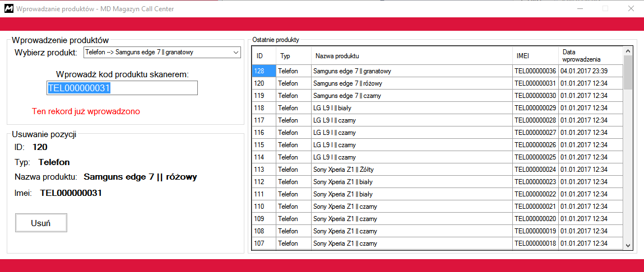The height and width of the screenshot is (272, 644).
Task: Select the ID cell 119
Action: point(263,96)
